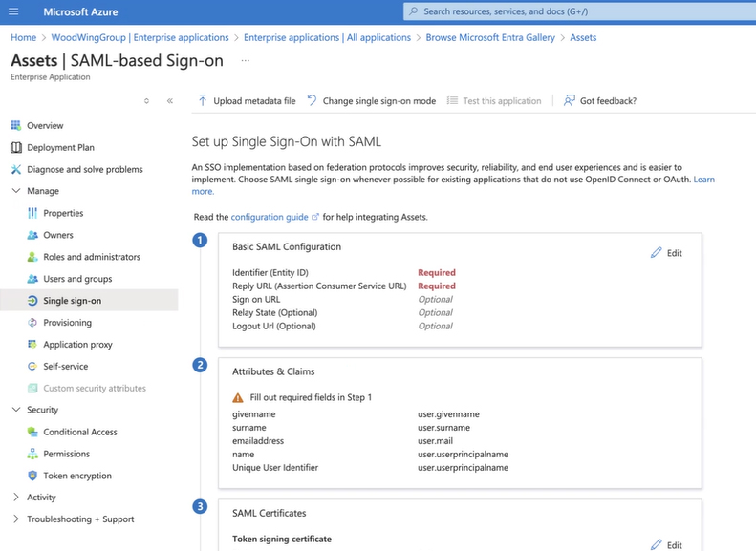
Task: Go to Home breadcrumb
Action: point(24,37)
